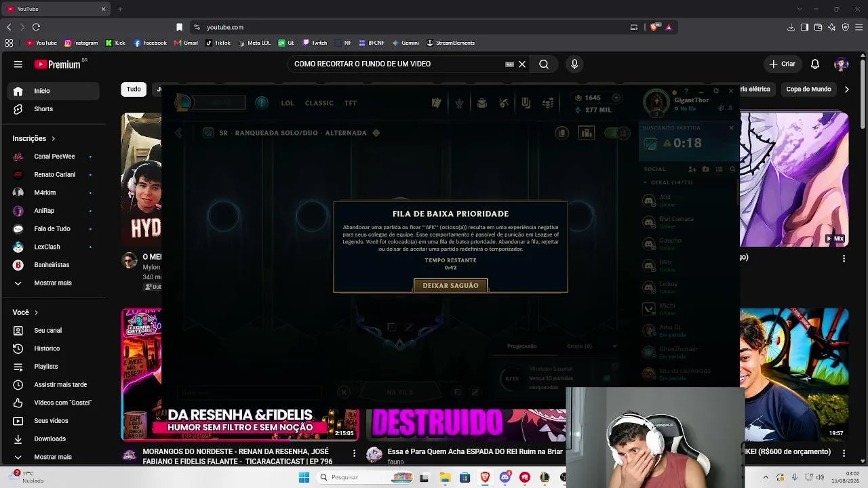This screenshot has width=868, height=488.
Task: Open the Kick bookmark
Action: [x=115, y=43]
